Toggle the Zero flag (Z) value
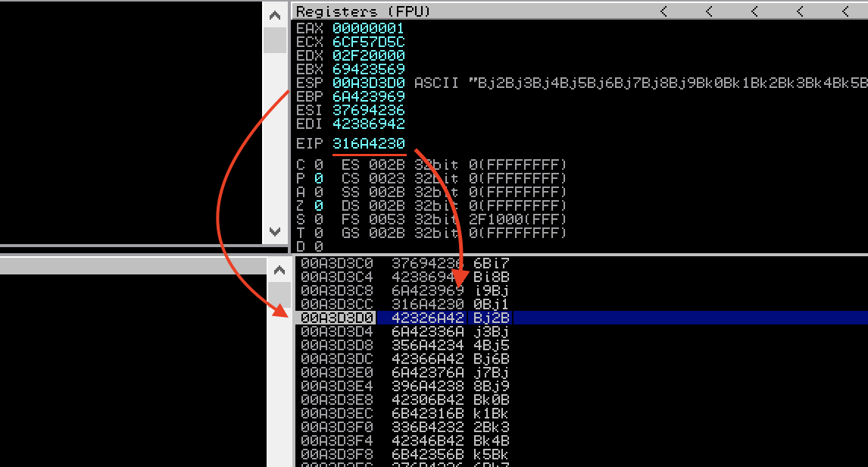 coord(319,205)
